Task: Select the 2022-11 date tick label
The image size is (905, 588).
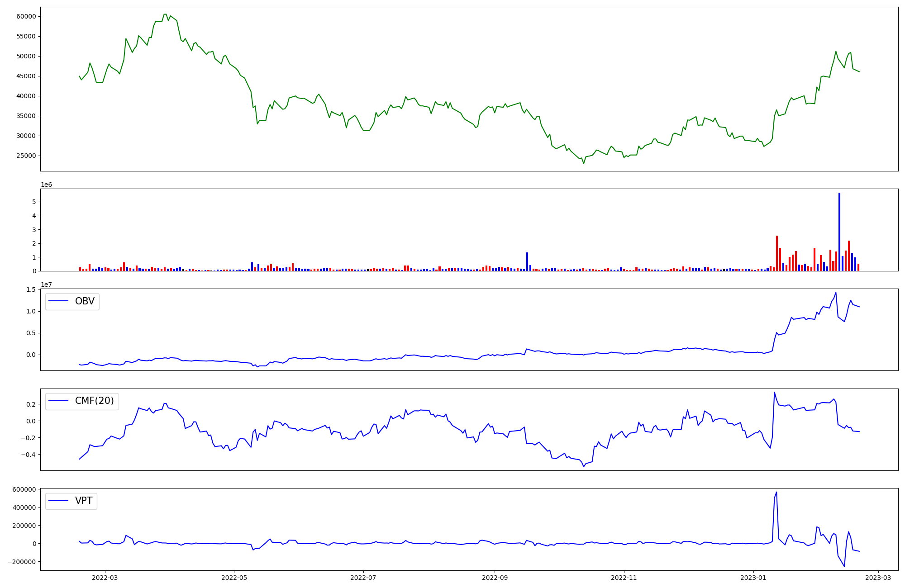Action: point(624,578)
